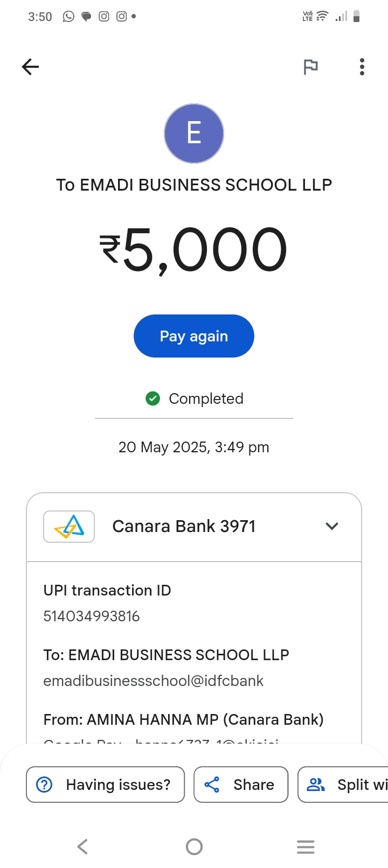Tap the ₹5,000 amount text

click(x=194, y=249)
